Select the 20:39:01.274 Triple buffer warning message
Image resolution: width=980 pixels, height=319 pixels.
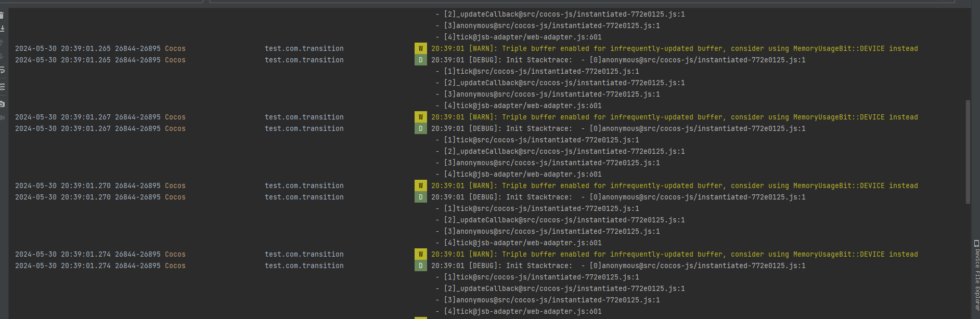pos(675,254)
